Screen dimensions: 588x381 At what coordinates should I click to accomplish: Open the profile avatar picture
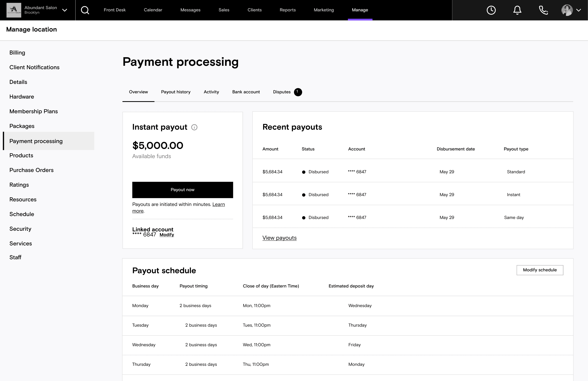567,10
